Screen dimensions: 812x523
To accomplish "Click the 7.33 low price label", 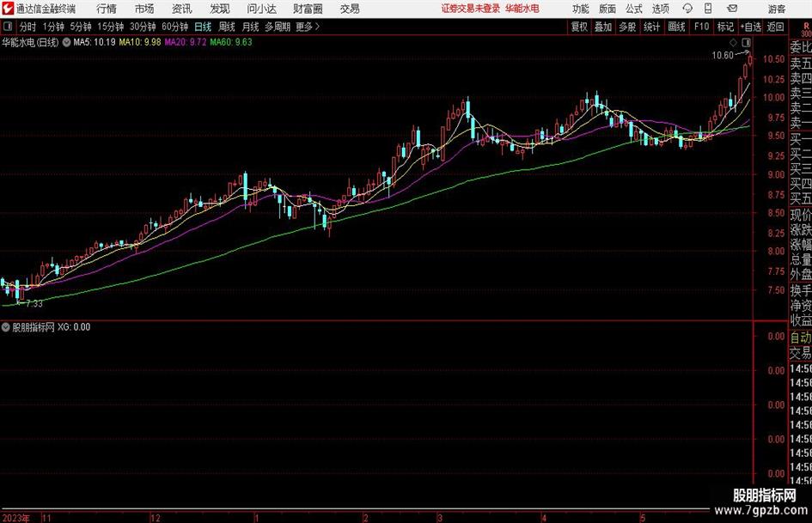I will [34, 303].
